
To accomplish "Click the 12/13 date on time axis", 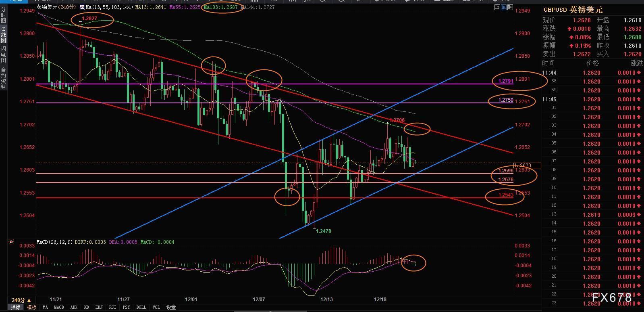I will pos(327,299).
